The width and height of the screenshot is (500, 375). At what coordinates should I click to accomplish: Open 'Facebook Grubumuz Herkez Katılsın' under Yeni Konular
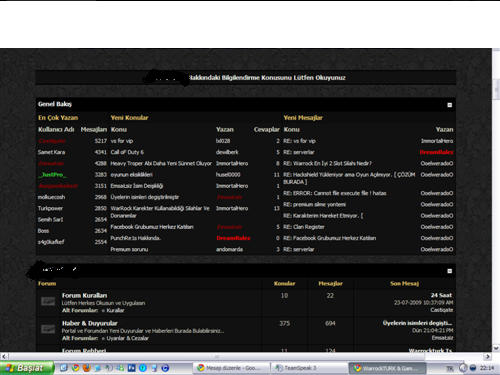click(x=152, y=227)
